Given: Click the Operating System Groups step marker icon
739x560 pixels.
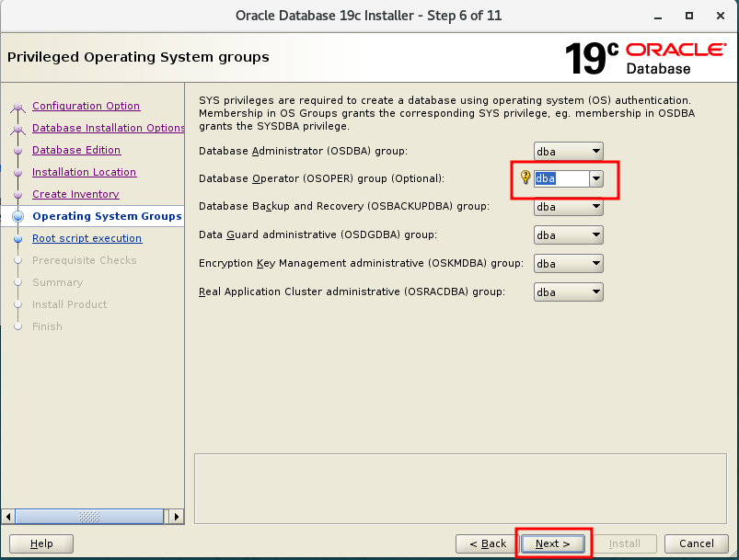Looking at the screenshot, I should [x=17, y=216].
